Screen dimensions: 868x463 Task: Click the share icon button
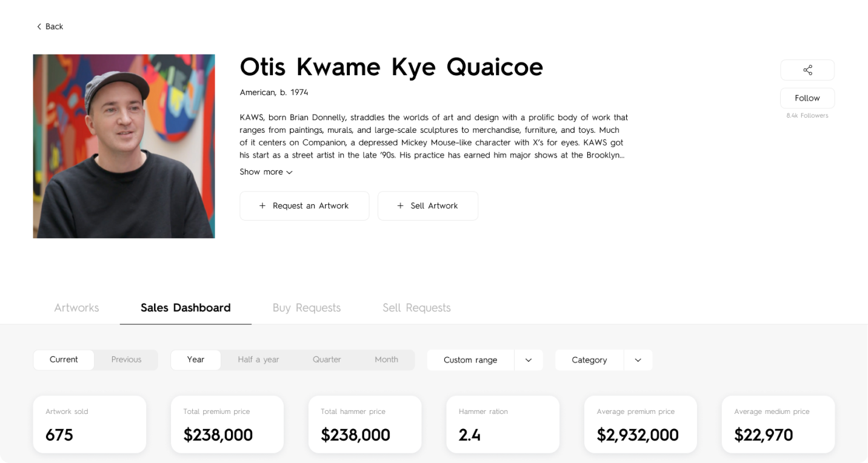[807, 70]
